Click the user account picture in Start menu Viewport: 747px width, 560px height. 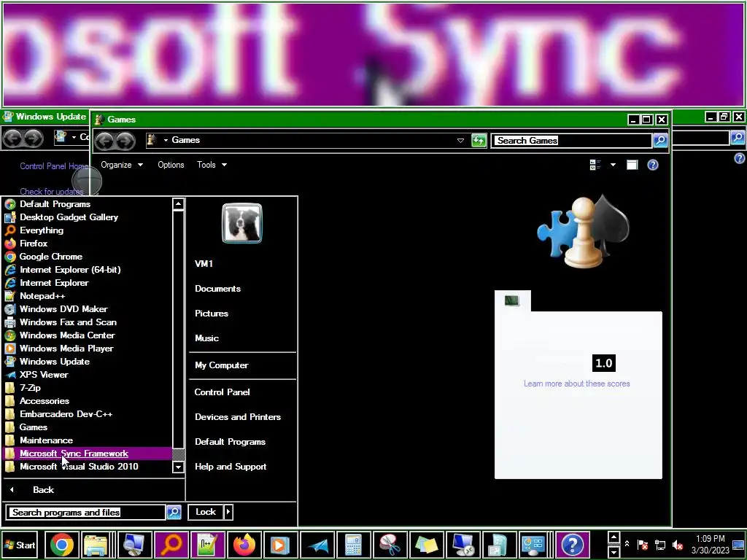(x=242, y=223)
